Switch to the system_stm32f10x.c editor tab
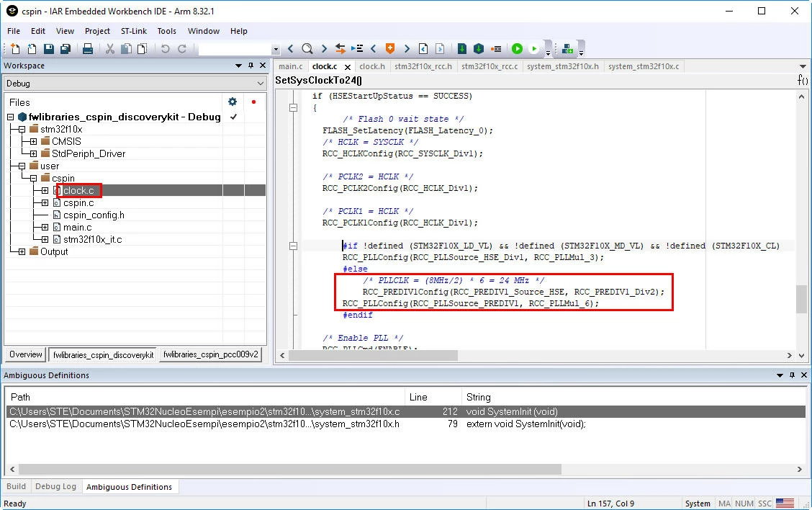 coord(644,66)
